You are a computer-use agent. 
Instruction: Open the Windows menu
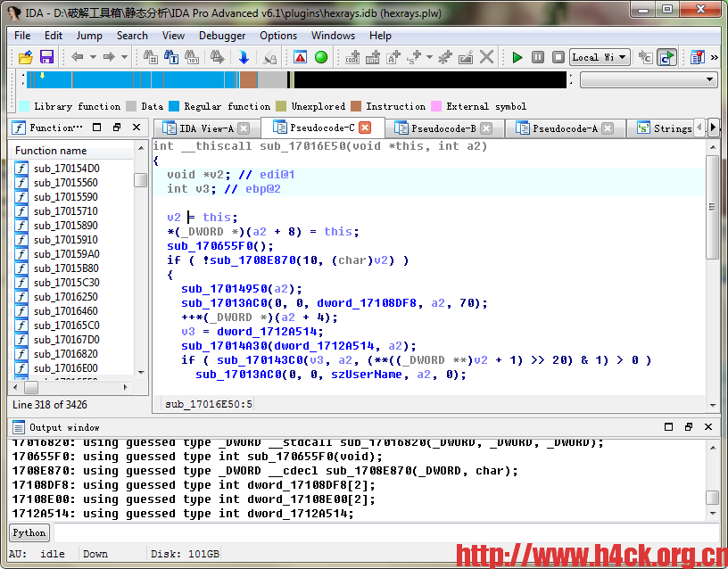coord(333,36)
